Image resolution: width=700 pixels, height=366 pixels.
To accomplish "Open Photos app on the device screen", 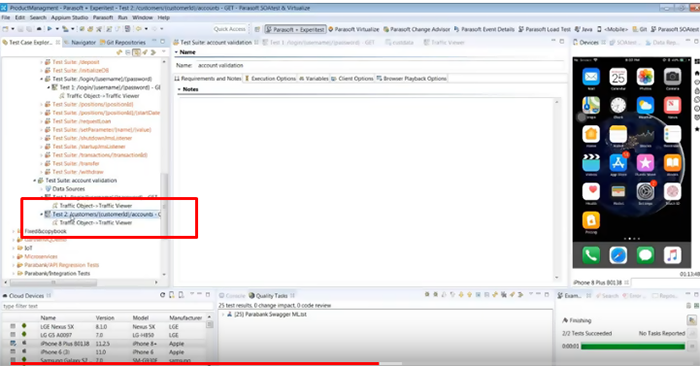I will tap(645, 77).
